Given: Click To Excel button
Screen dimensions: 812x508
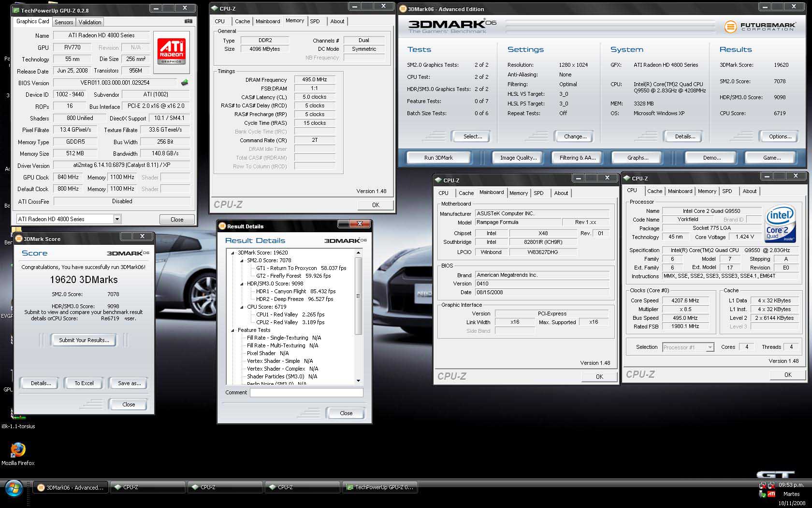Looking at the screenshot, I should click(84, 383).
